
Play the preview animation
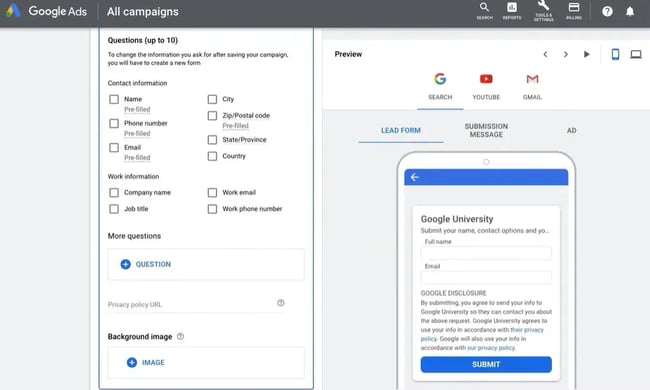[586, 54]
